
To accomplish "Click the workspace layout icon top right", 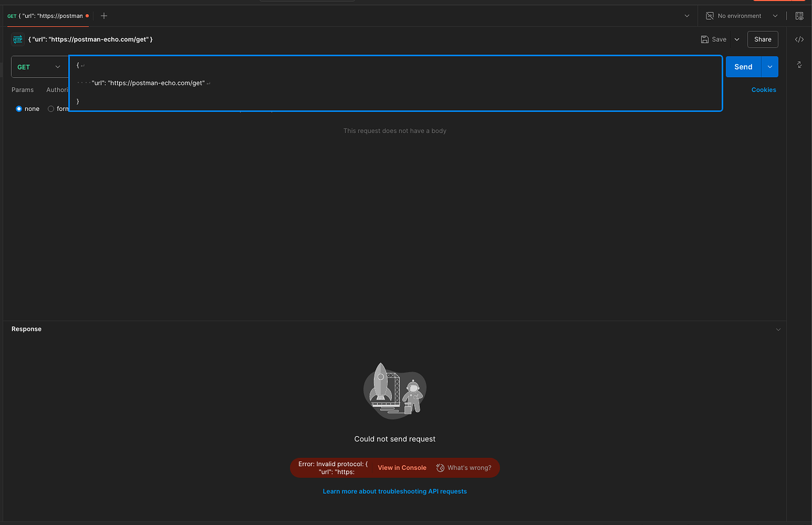I will (798, 16).
